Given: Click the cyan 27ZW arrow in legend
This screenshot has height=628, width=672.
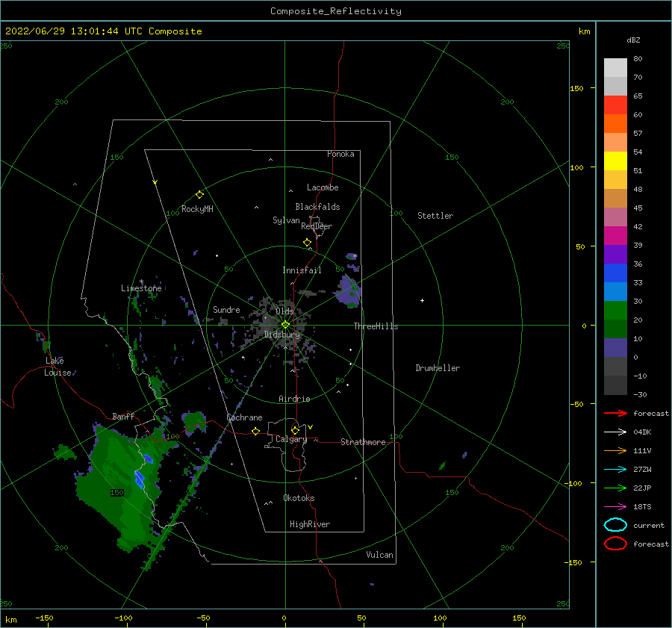Looking at the screenshot, I should click(615, 470).
